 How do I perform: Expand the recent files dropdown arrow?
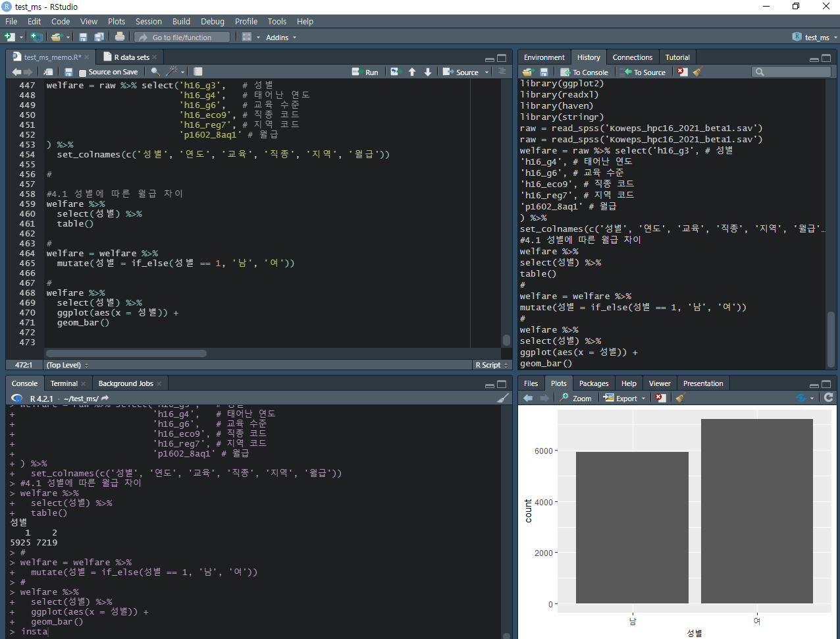(68, 38)
